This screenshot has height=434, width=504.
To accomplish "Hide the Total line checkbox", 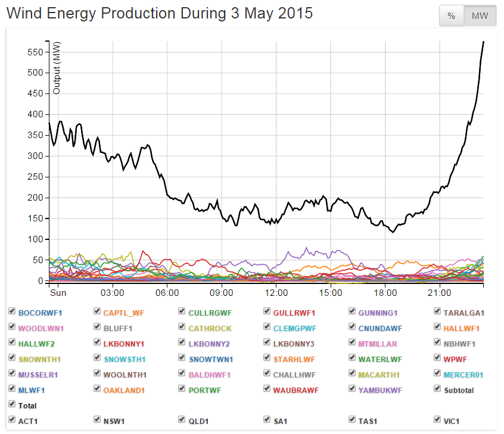I will (x=13, y=405).
